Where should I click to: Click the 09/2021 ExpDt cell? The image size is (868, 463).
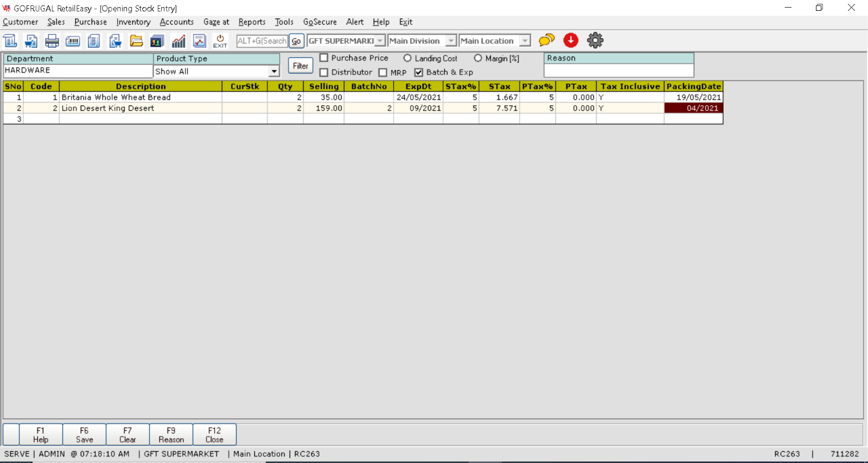(418, 108)
